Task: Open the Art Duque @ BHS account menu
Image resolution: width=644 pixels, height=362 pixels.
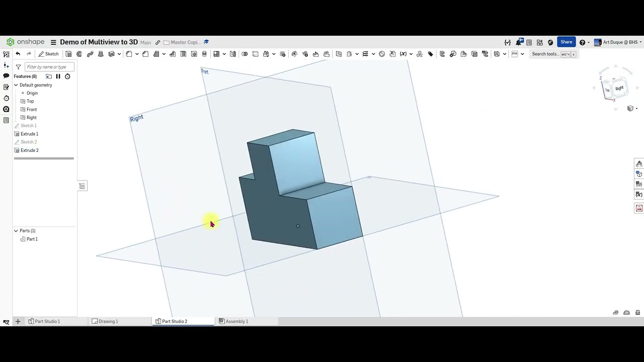Action: tap(618, 42)
